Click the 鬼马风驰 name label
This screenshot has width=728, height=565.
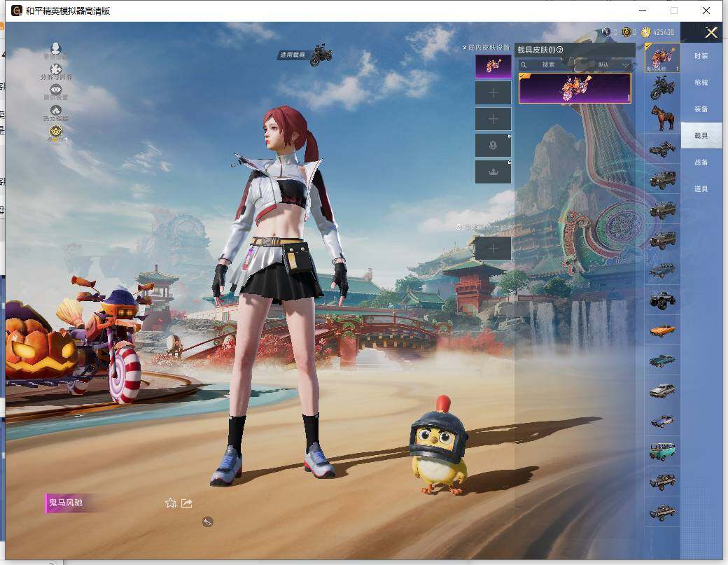[x=66, y=503]
